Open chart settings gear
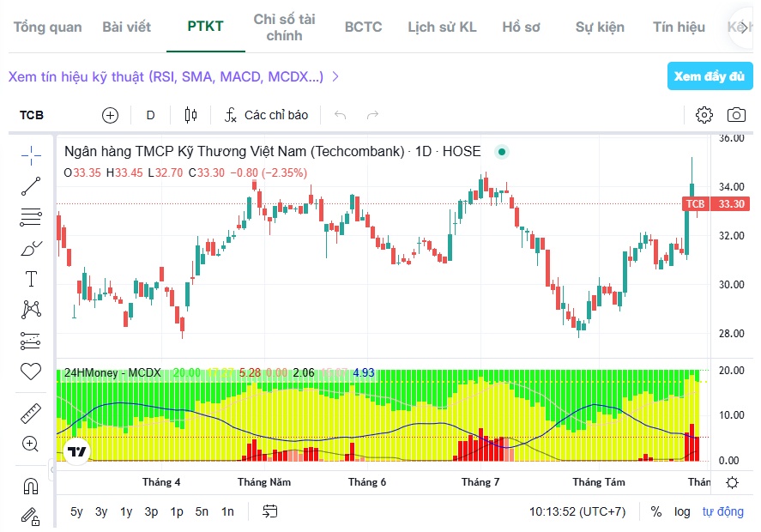 tap(704, 115)
